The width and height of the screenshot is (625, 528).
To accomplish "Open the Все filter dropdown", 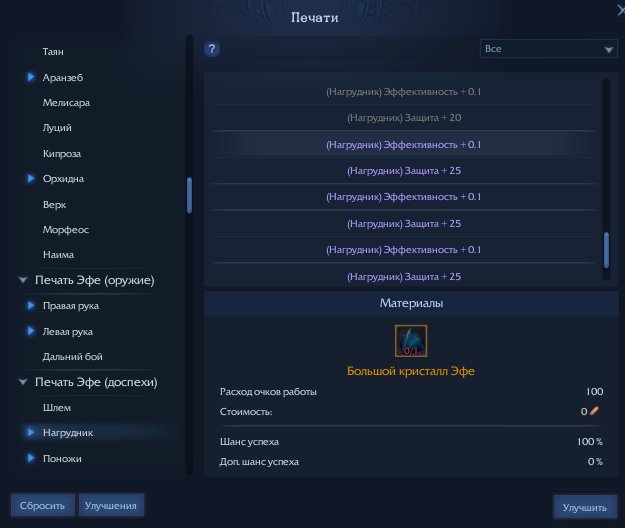I will coord(549,49).
